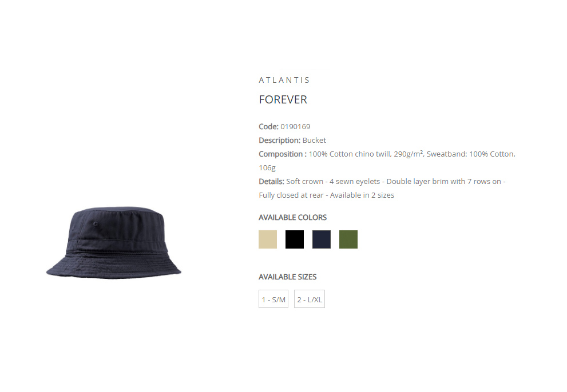
Task: Select size 1 - S/M
Action: [273, 299]
